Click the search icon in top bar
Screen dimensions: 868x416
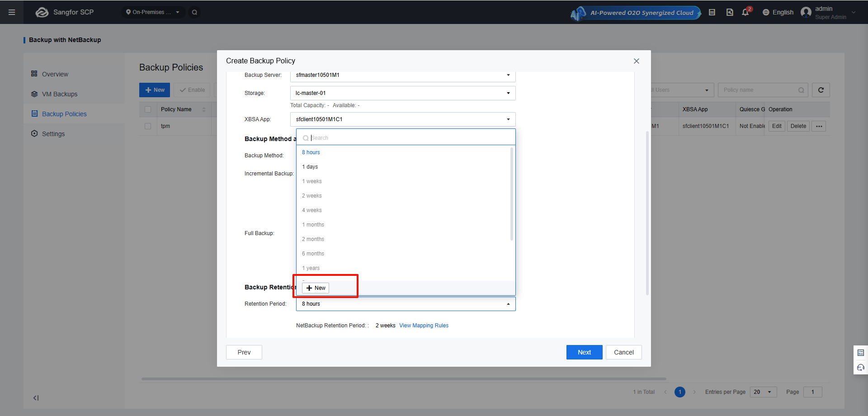coord(194,12)
